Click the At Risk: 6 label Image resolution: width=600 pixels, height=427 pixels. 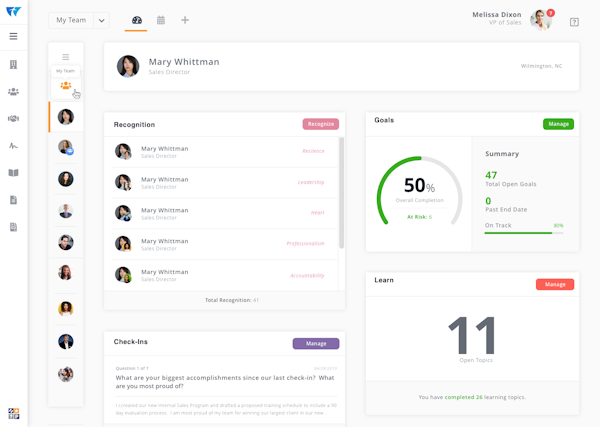click(x=419, y=217)
